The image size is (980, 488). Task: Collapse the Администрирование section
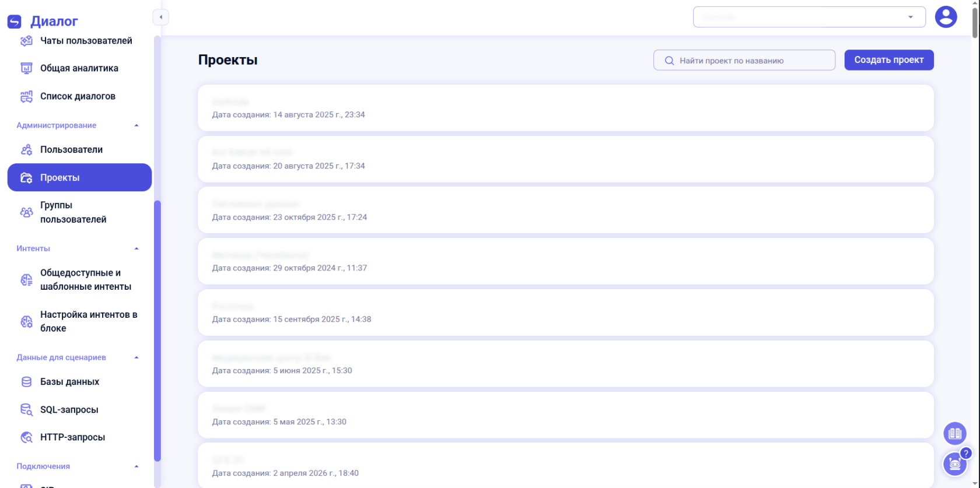[x=136, y=125]
